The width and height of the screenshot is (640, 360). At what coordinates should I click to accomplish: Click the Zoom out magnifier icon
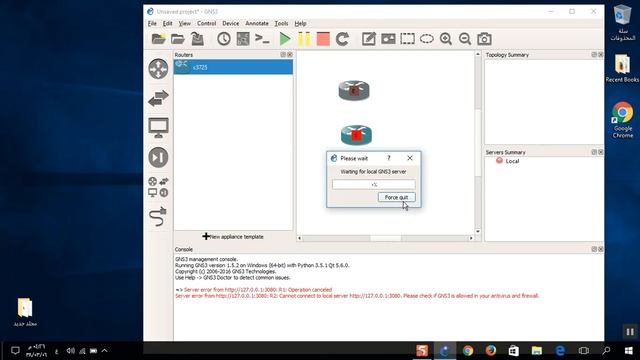pyautogui.click(x=465, y=39)
